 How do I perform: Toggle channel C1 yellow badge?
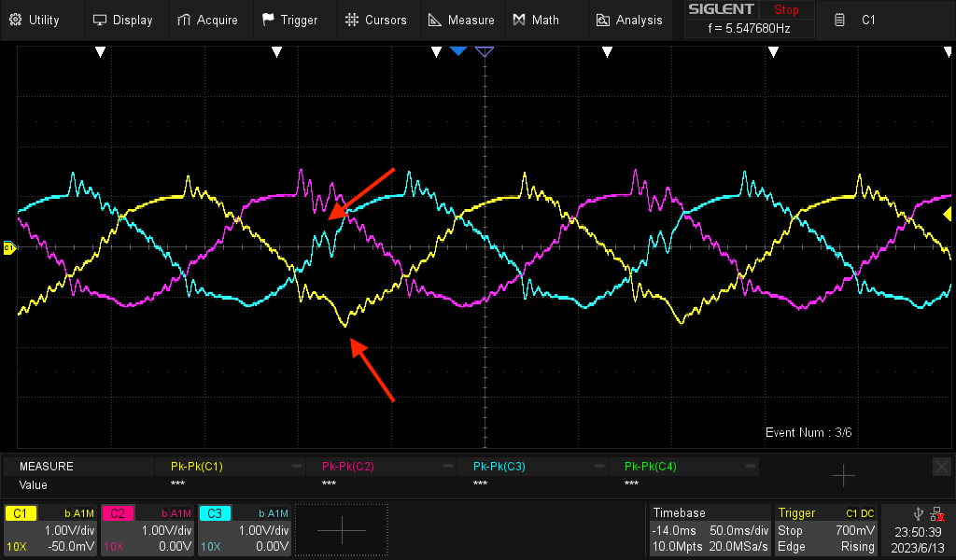click(x=21, y=513)
